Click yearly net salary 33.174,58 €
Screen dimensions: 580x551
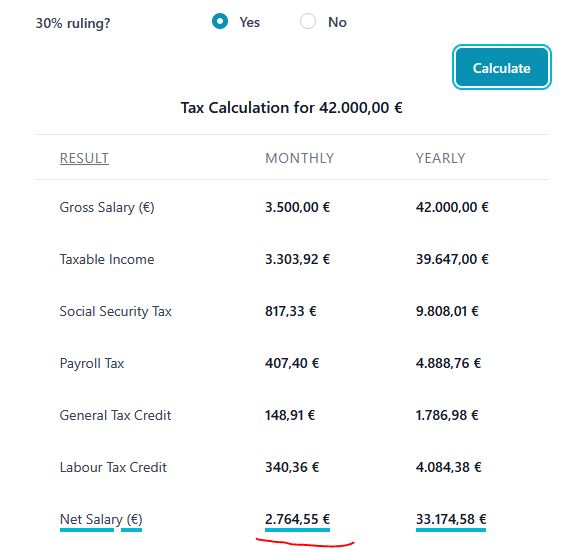[451, 519]
